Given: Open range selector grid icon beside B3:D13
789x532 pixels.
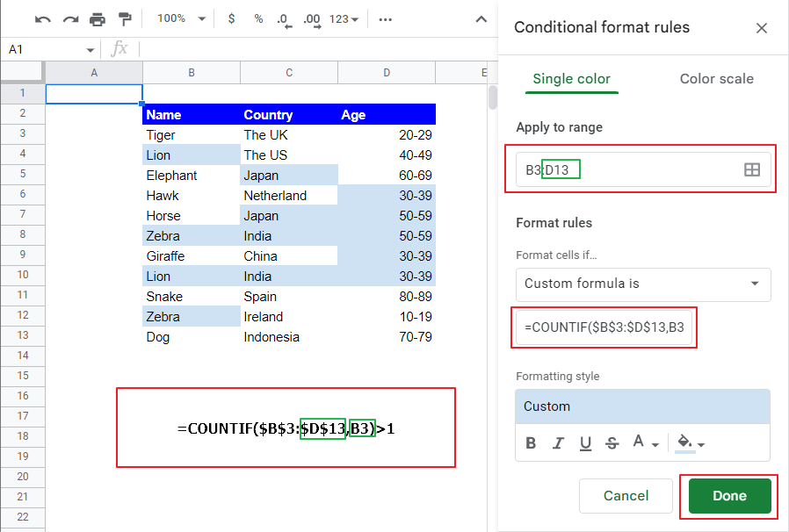Looking at the screenshot, I should [x=752, y=169].
